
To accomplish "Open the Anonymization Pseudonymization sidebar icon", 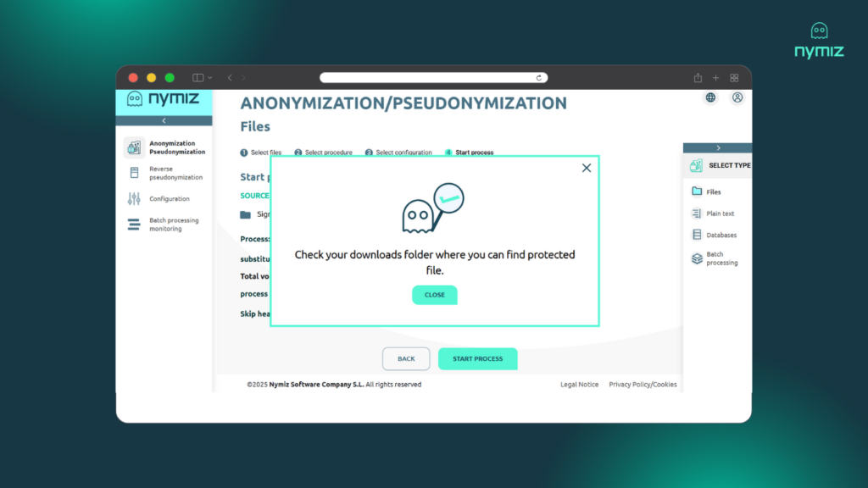I will (134, 147).
